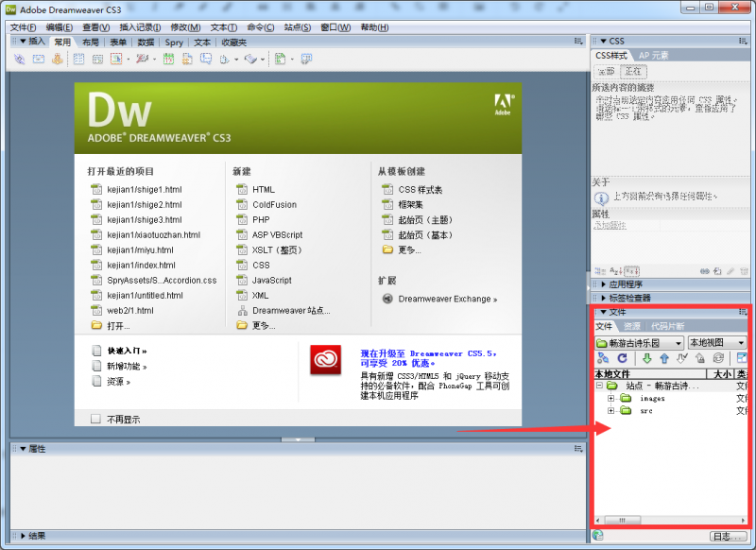Viewport: 756px width, 550px height.
Task: Attach style sheet icon in CSS panel
Action: click(x=705, y=271)
